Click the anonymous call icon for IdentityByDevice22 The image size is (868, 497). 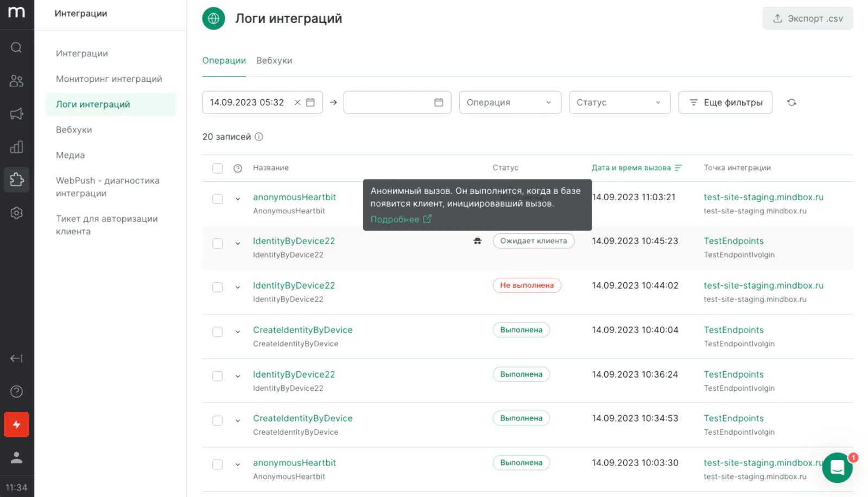coord(478,241)
